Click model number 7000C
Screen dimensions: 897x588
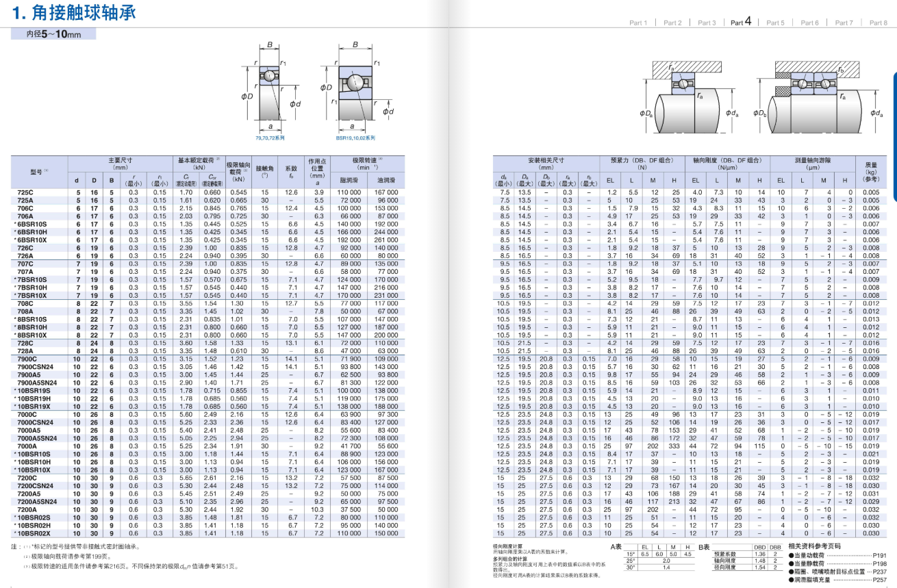(x=27, y=414)
